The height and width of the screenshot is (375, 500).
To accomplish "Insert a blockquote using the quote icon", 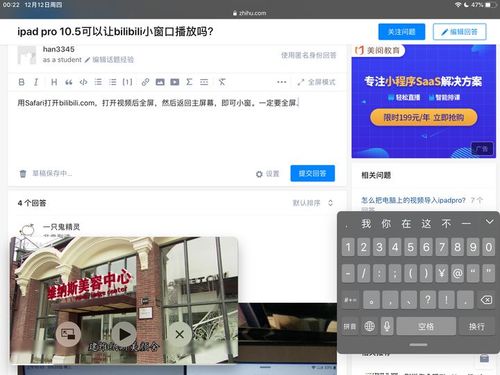I will pyautogui.click(x=69, y=82).
